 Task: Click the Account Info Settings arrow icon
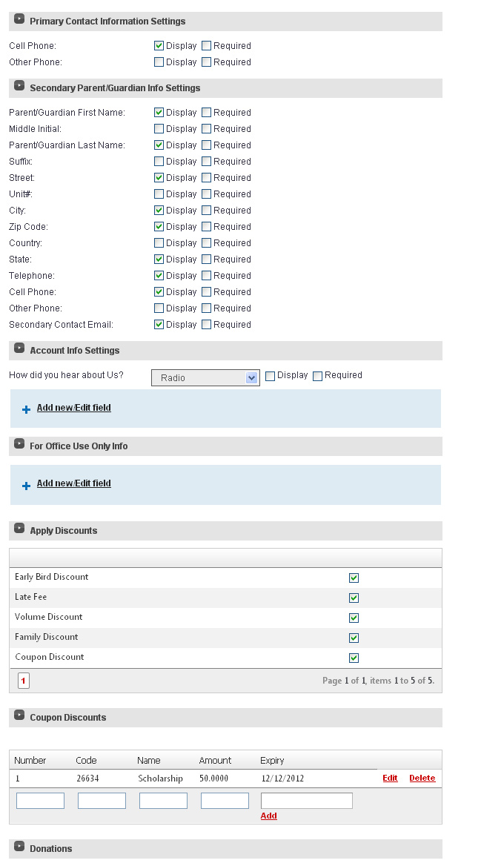click(x=19, y=348)
